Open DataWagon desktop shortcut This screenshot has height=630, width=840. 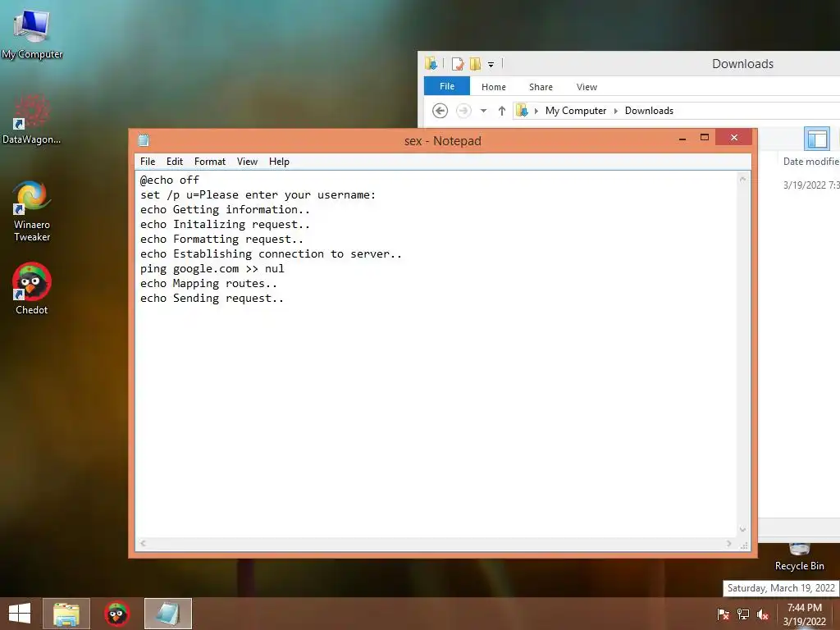tap(31, 119)
